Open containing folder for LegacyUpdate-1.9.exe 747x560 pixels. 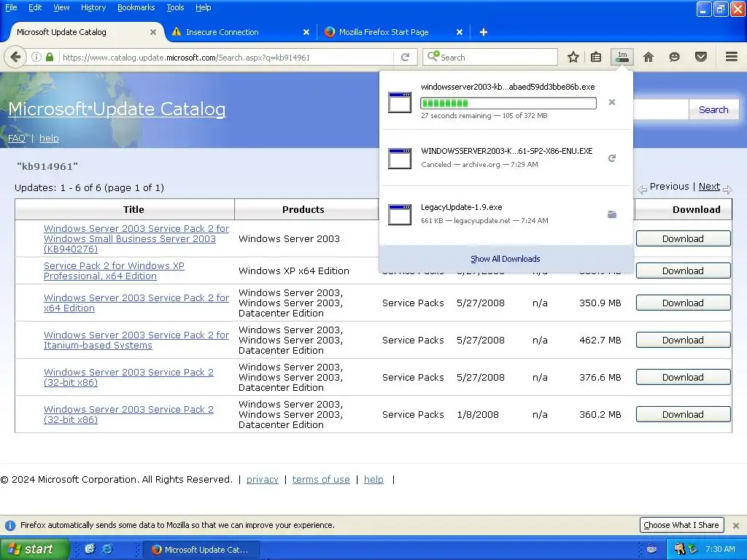pos(612,214)
